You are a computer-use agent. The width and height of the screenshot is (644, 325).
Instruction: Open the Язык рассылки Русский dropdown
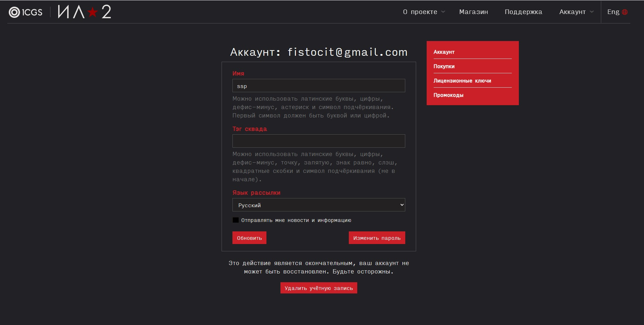(319, 205)
